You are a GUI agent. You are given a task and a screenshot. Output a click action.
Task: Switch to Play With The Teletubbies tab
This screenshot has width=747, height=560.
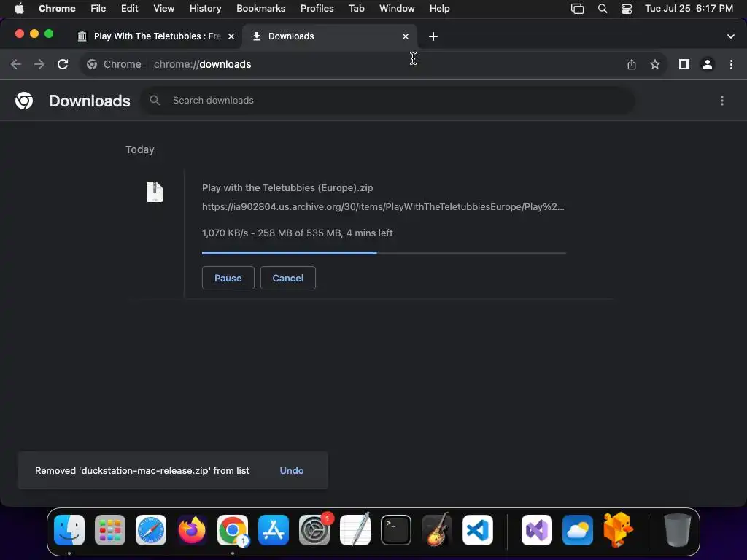pyautogui.click(x=156, y=36)
